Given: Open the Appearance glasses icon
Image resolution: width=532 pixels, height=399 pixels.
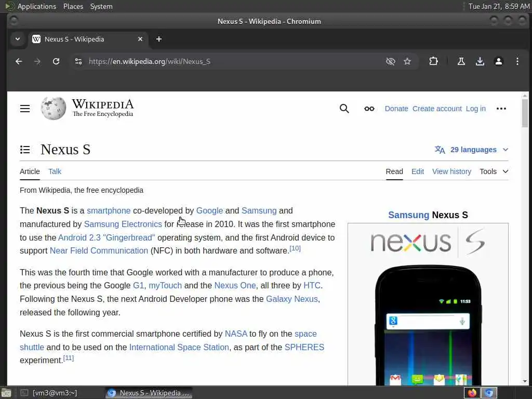Looking at the screenshot, I should (x=369, y=109).
